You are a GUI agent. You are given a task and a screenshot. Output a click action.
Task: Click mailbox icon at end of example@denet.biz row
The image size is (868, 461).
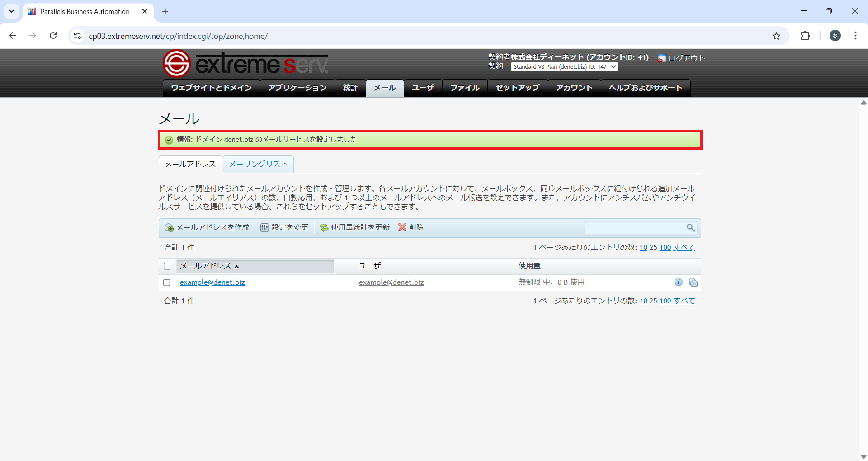point(693,282)
